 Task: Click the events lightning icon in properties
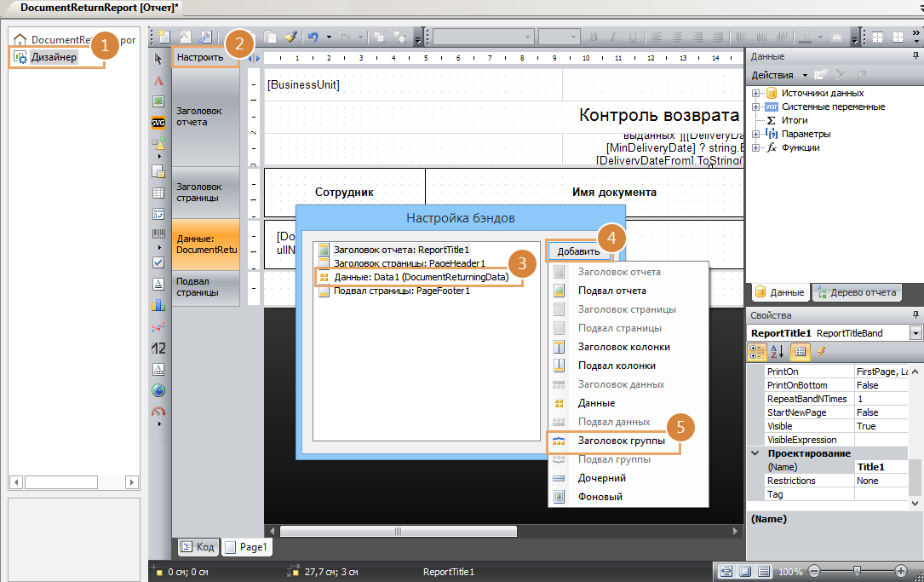tap(821, 351)
